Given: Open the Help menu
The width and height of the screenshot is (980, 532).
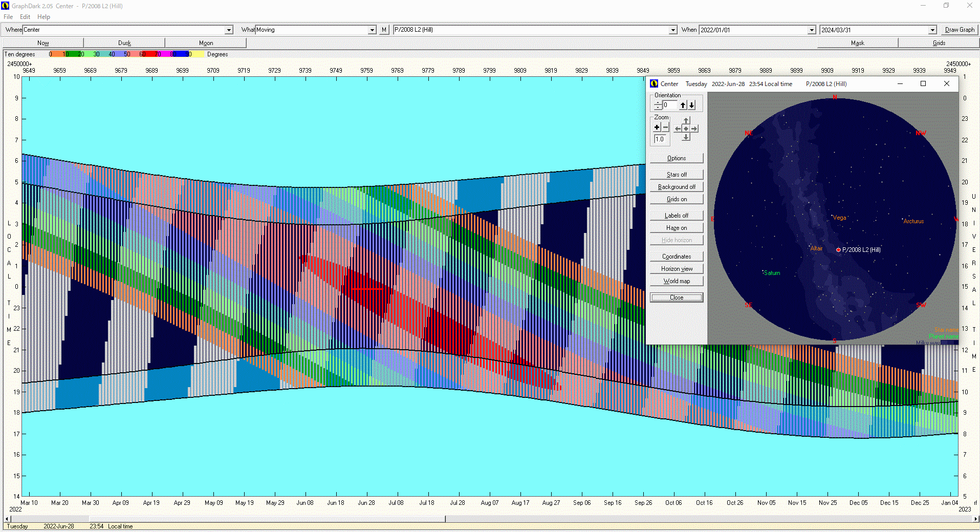Looking at the screenshot, I should 43,17.
